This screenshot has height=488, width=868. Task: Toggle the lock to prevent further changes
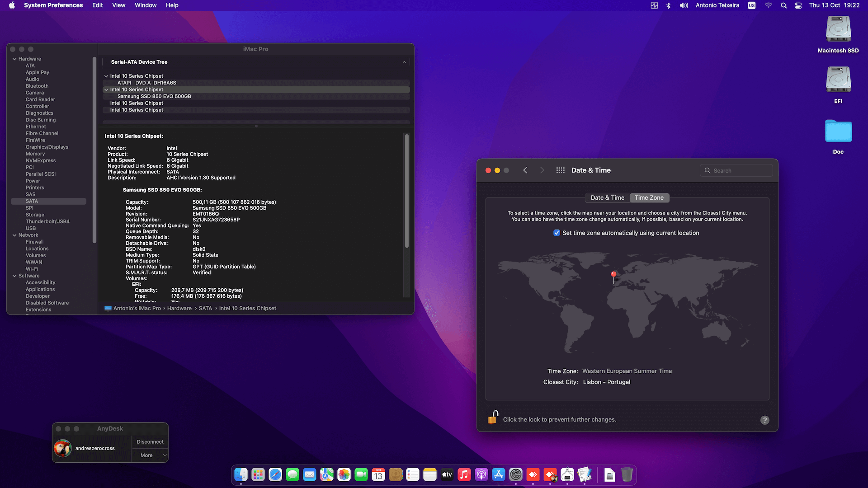(492, 418)
